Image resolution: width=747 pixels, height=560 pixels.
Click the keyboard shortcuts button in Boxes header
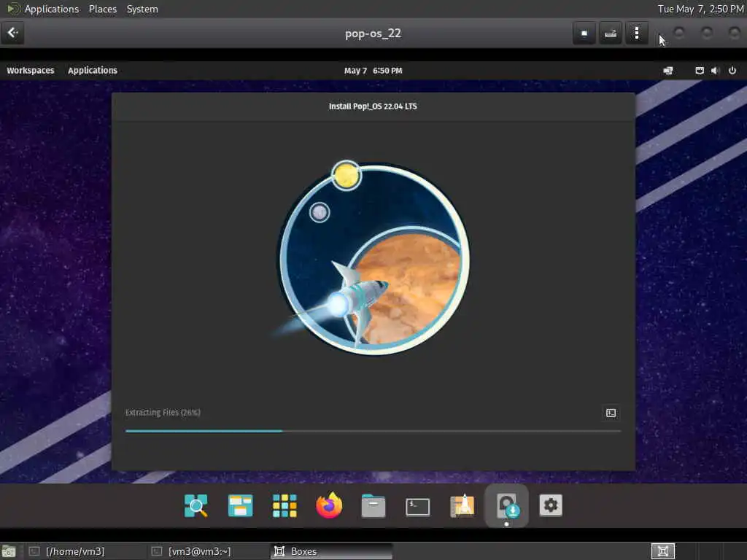(611, 33)
